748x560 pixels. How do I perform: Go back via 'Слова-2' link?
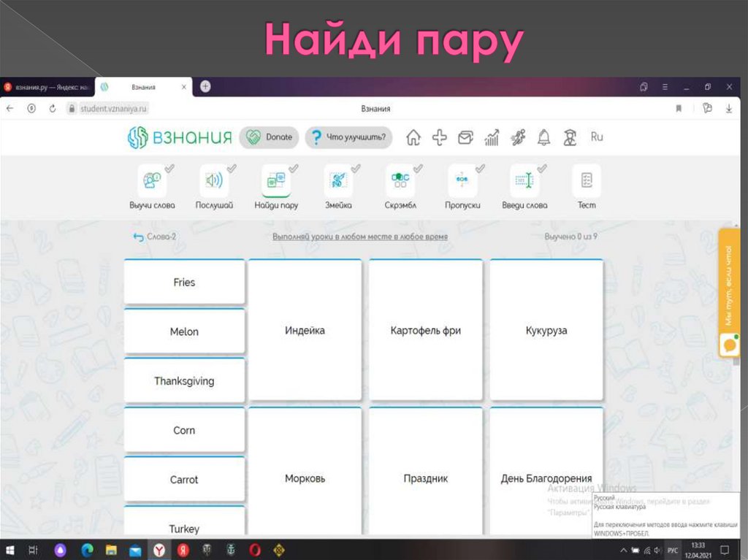click(x=155, y=237)
